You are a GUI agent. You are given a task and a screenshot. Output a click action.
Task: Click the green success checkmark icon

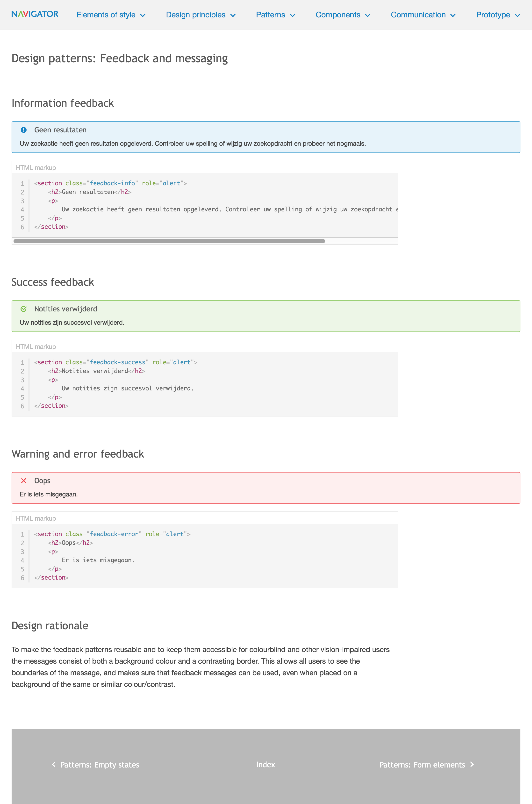24,309
